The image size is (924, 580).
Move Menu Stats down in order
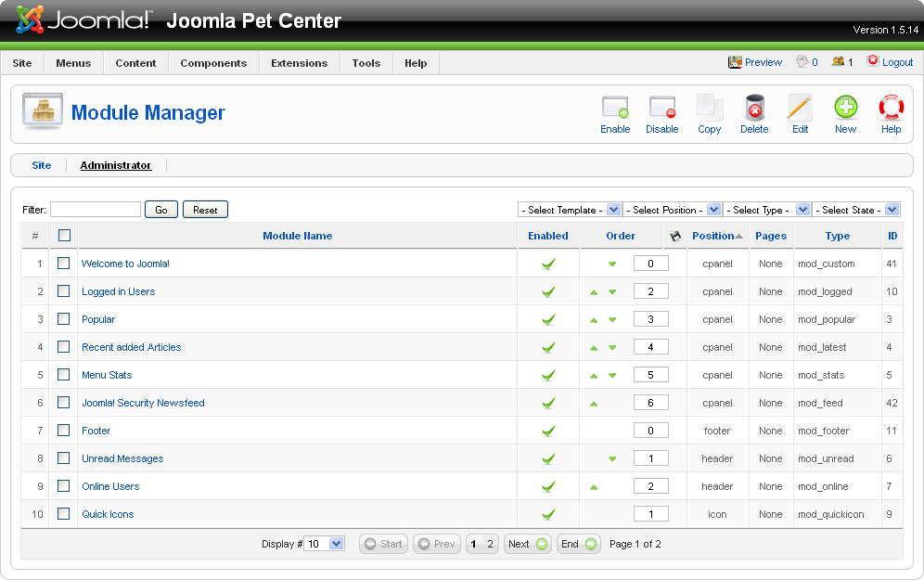pyautogui.click(x=612, y=376)
